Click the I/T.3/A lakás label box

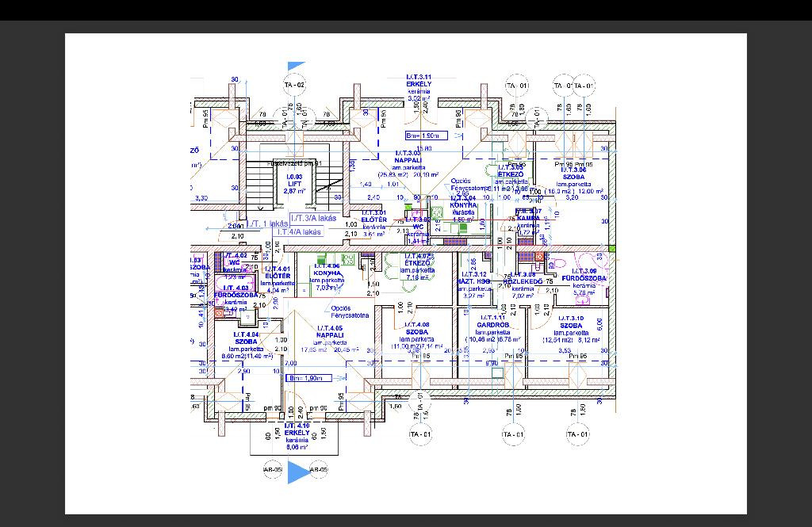(313, 218)
